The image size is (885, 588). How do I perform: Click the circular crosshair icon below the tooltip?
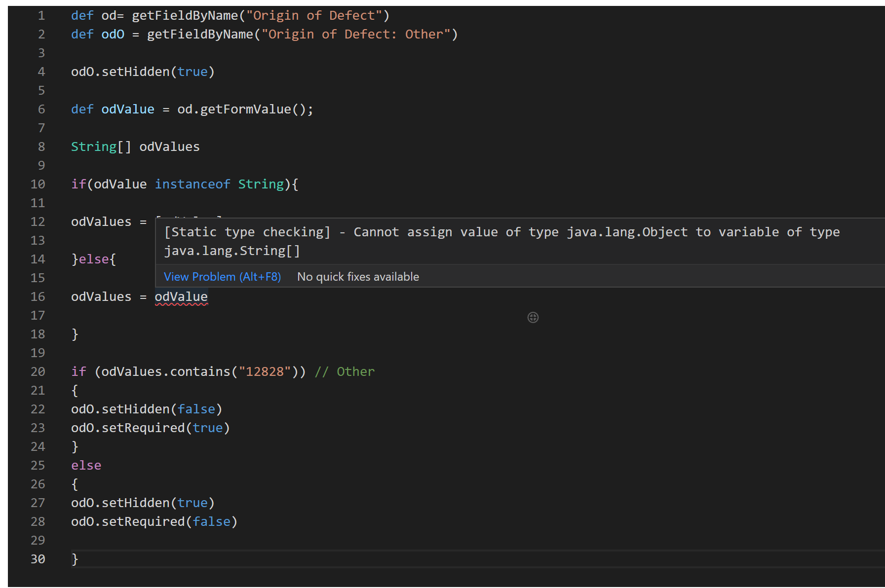pos(533,318)
